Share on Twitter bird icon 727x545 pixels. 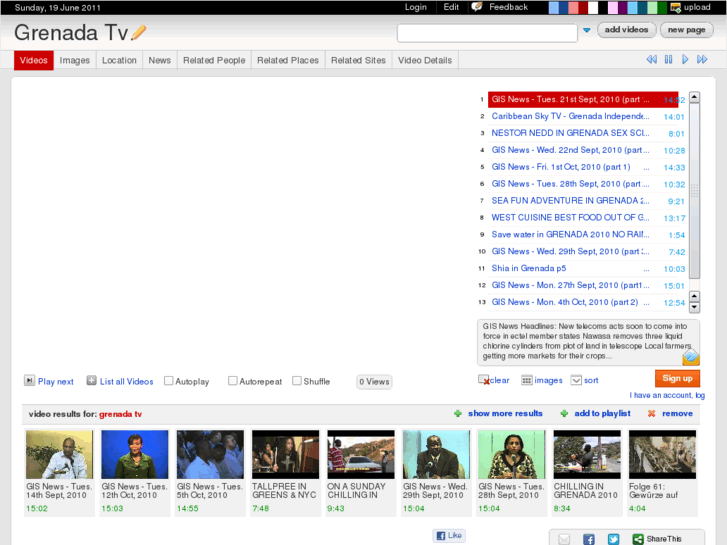tap(613, 539)
